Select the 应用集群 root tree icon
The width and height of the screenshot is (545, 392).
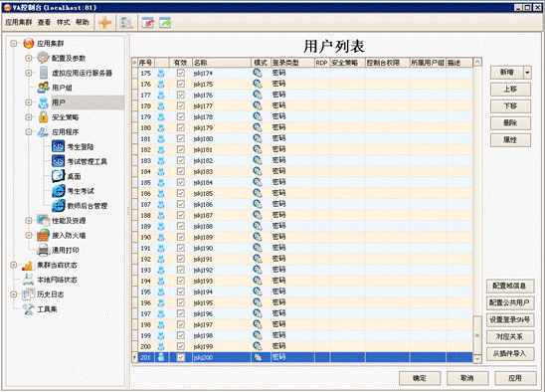[x=28, y=44]
